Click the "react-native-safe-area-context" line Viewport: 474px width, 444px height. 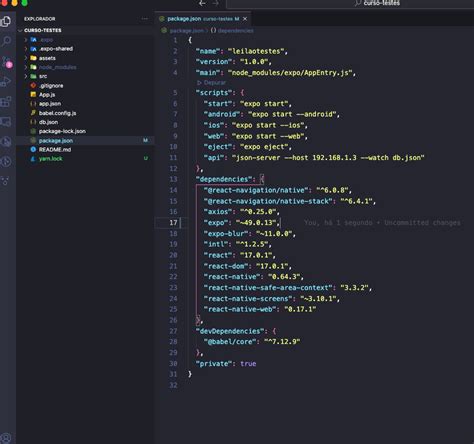(288, 288)
